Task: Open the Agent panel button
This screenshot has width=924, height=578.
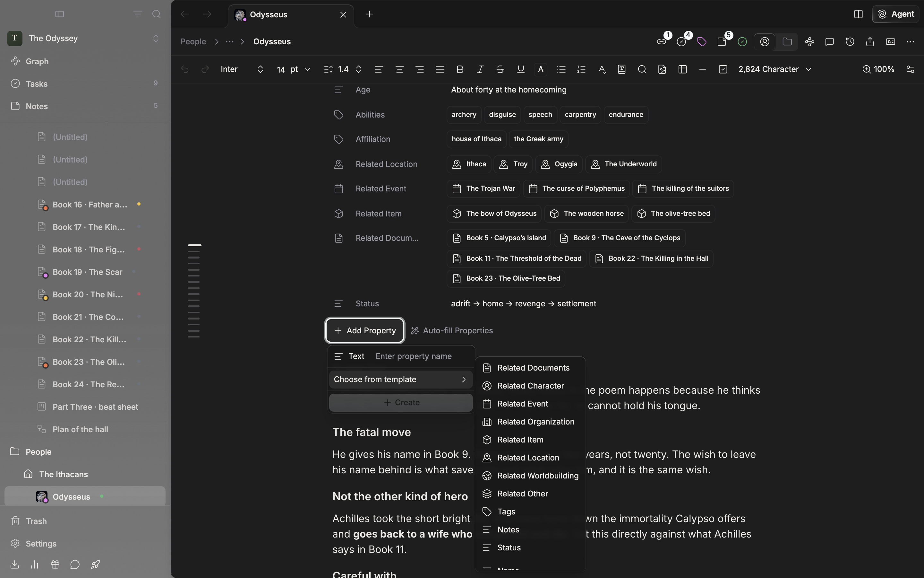Action: (895, 14)
